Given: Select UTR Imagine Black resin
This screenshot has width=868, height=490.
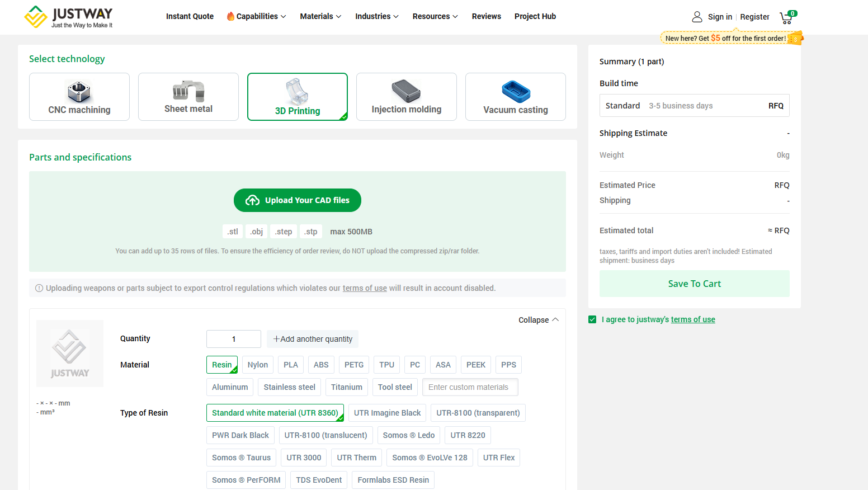Looking at the screenshot, I should pos(387,413).
